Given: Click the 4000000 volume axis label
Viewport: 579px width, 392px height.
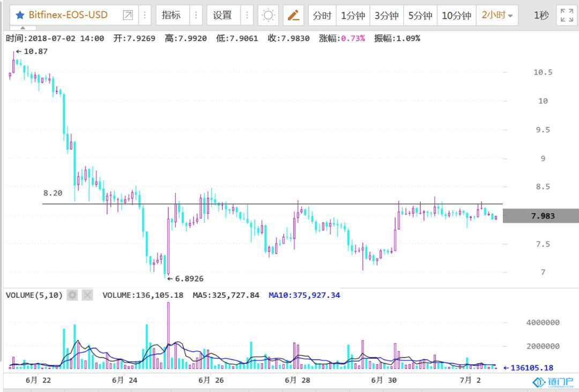Looking at the screenshot, I should pos(543,323).
